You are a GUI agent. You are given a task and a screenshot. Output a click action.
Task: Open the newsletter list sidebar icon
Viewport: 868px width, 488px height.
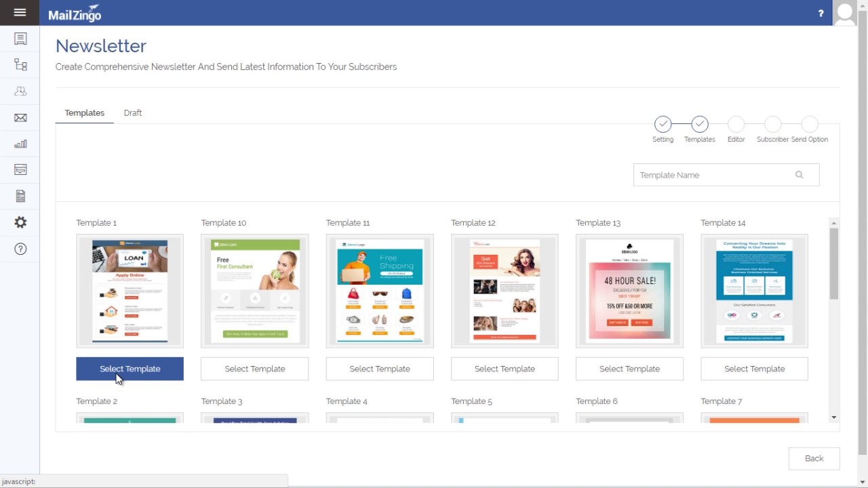coord(20,39)
